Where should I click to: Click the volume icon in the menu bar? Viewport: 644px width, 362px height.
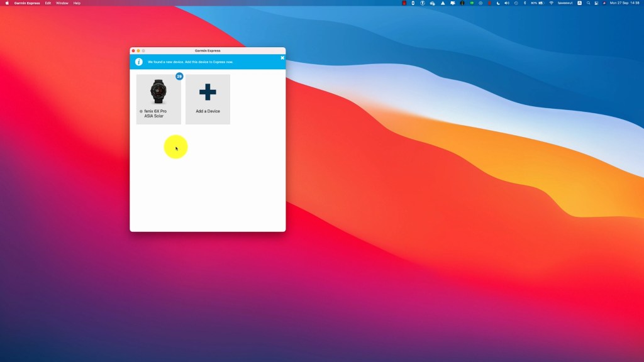[507, 3]
